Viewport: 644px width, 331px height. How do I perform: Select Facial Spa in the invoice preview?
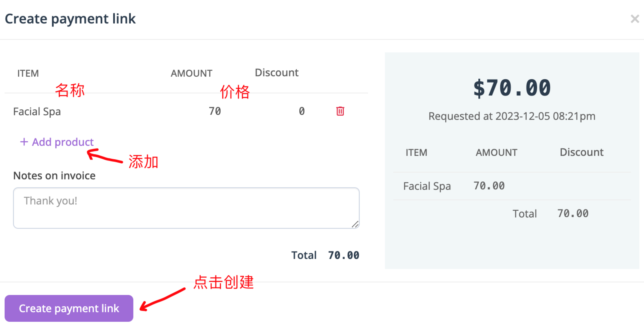(427, 186)
